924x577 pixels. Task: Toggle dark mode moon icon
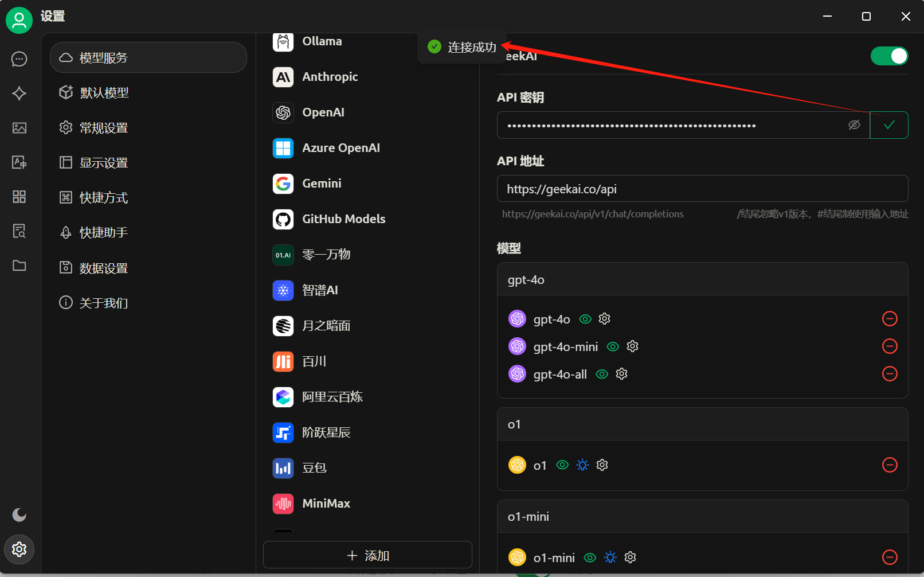coord(19,515)
